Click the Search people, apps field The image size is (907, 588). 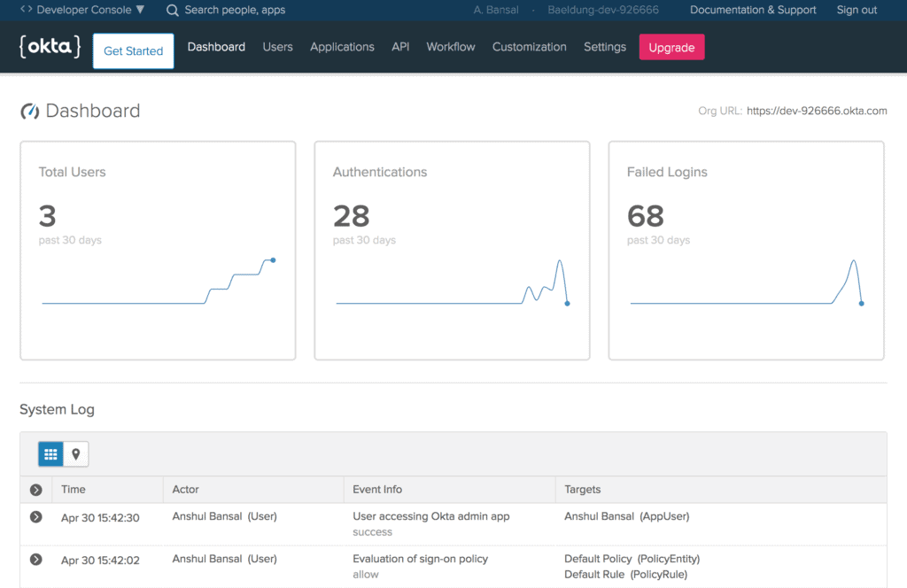click(x=235, y=11)
